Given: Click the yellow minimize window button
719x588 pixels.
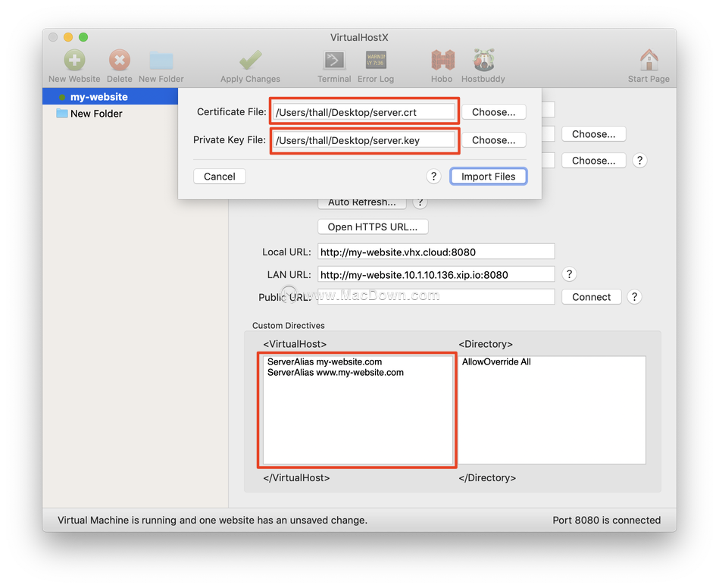Looking at the screenshot, I should [68, 37].
